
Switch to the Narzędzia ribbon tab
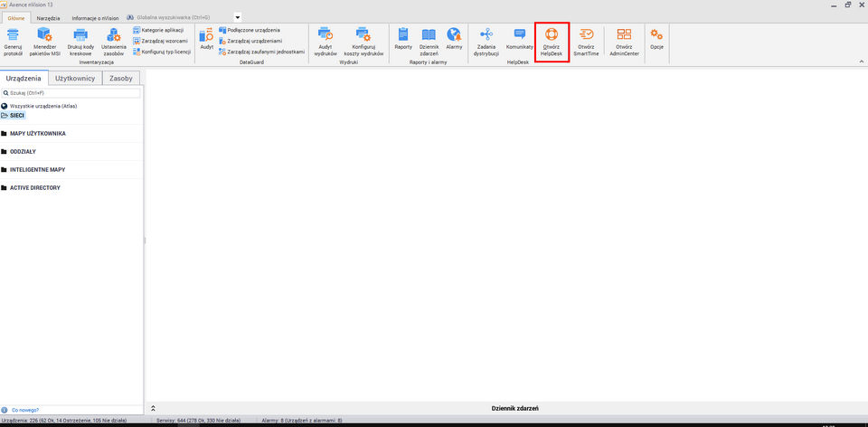pyautogui.click(x=48, y=17)
